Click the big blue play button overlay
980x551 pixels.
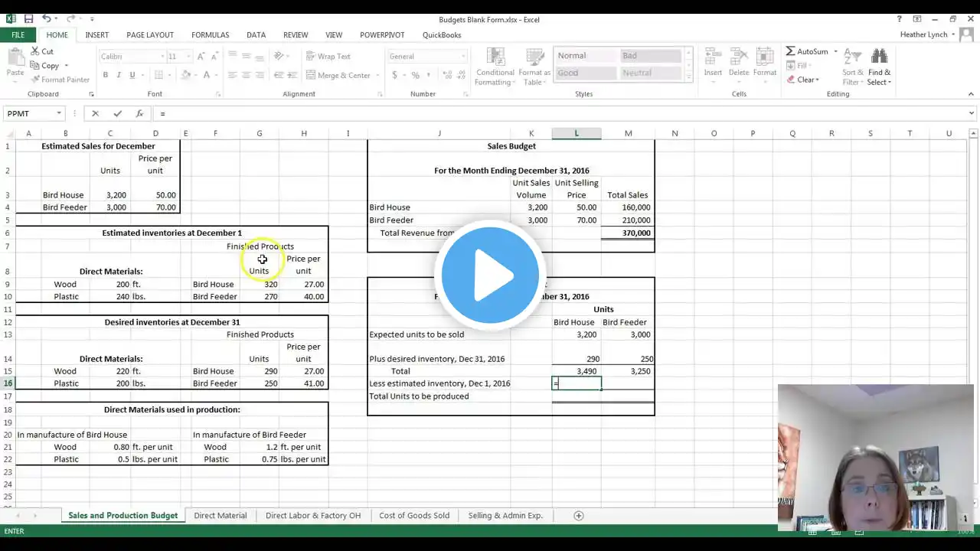(490, 275)
